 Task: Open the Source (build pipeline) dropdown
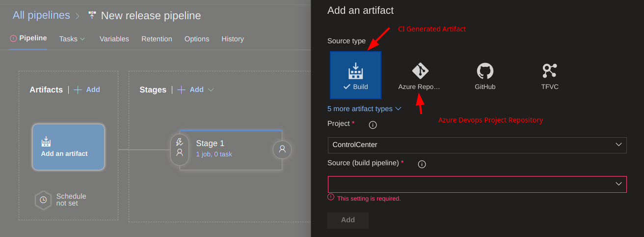tap(477, 184)
